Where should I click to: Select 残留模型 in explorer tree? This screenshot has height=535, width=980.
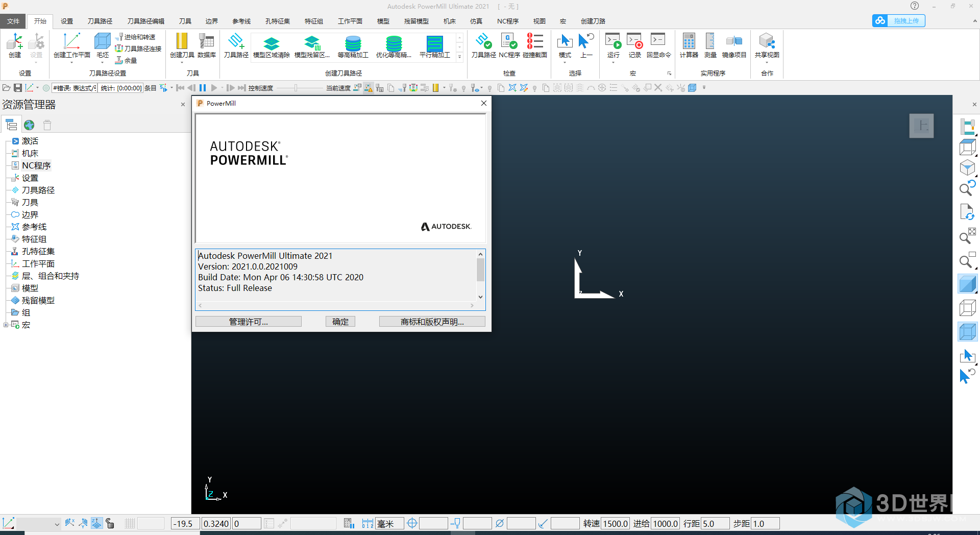point(38,300)
